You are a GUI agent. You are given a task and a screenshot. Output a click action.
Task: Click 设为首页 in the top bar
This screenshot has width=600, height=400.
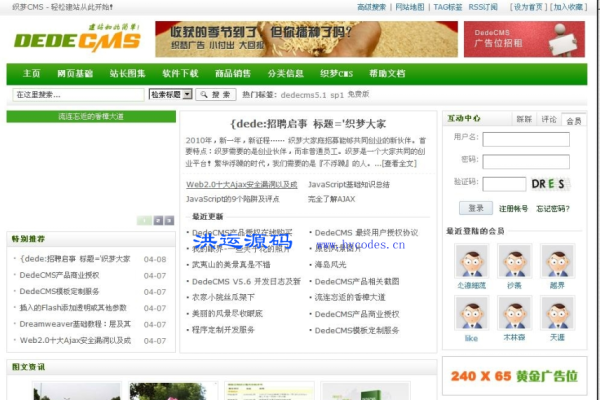[x=528, y=7]
